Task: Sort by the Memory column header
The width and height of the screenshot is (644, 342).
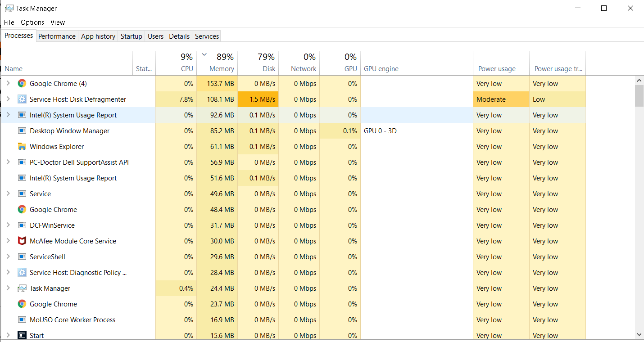Action: point(217,63)
